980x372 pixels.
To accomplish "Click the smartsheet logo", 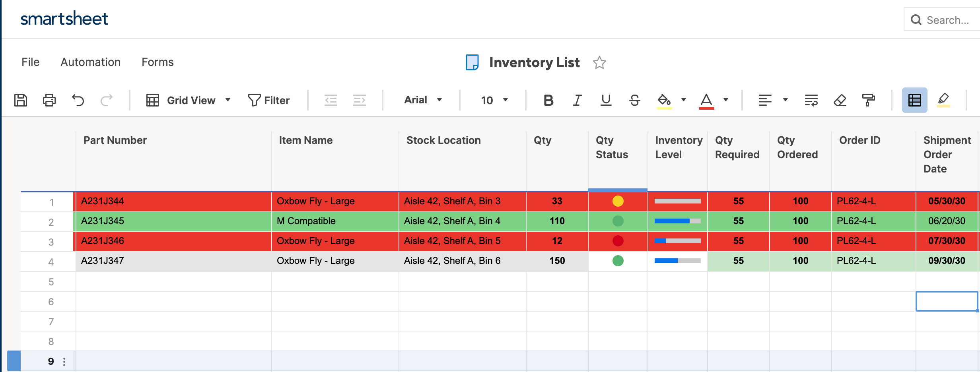I will (64, 19).
